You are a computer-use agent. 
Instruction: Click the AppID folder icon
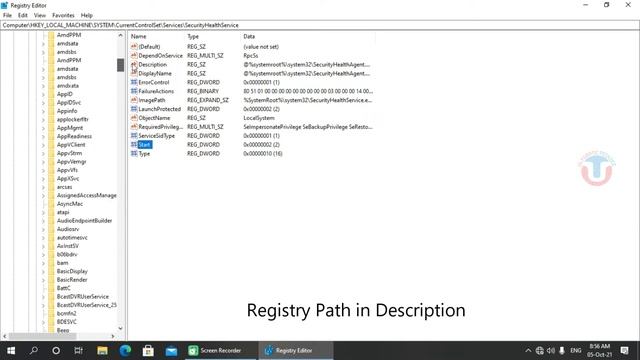pyautogui.click(x=51, y=94)
